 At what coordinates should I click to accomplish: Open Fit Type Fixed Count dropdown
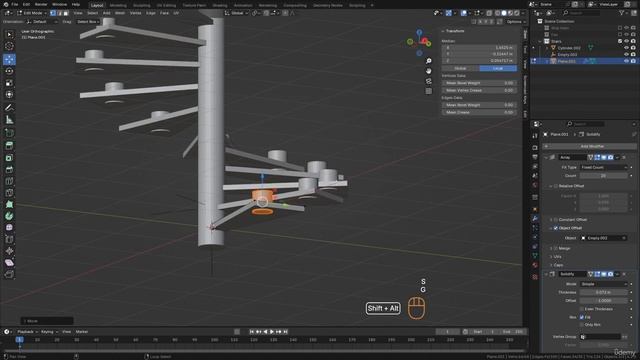coord(603,167)
